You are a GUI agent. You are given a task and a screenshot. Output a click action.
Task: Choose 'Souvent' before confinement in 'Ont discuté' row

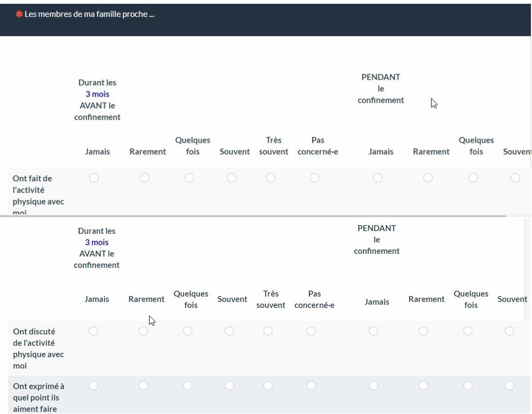click(x=229, y=331)
